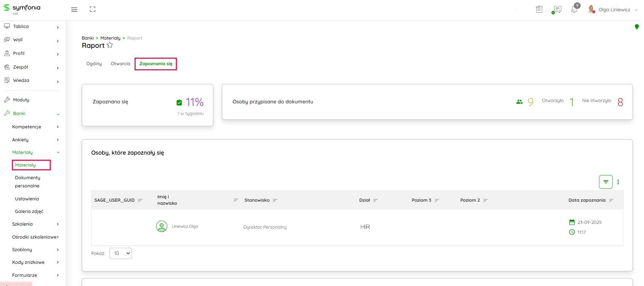Screen dimensions: 644x286
Task: Open the chat messages icon
Action: tap(557, 10)
